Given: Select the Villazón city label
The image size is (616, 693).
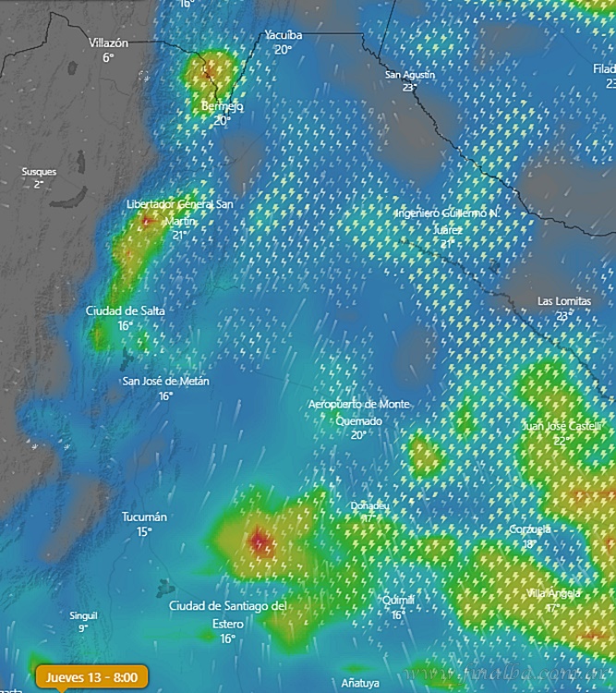Looking at the screenshot, I should coord(109,43).
